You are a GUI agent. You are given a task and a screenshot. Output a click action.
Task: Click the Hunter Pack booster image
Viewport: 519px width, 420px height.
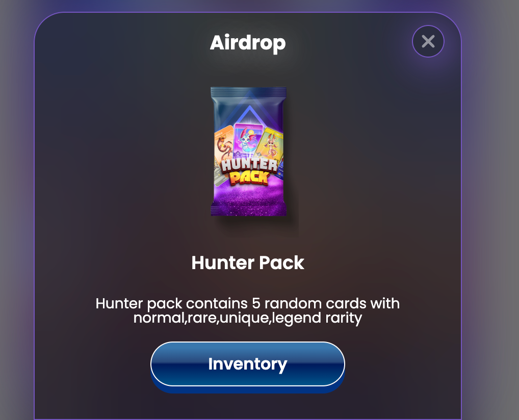point(249,151)
